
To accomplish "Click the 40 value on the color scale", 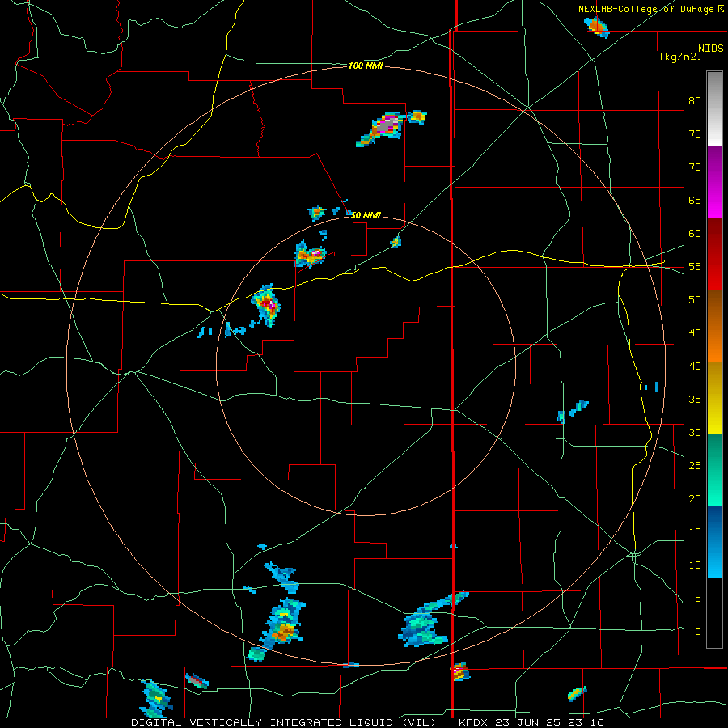I will (x=695, y=366).
